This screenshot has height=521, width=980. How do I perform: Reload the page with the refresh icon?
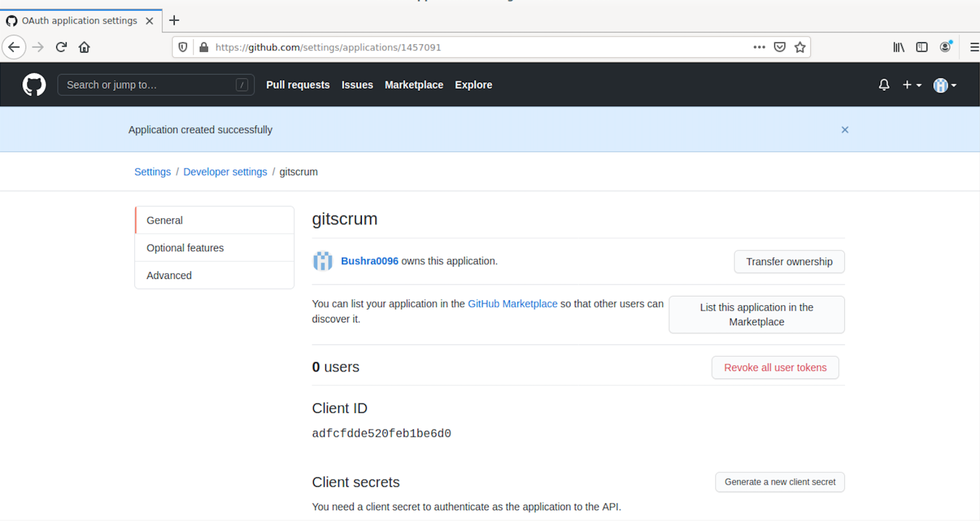61,47
